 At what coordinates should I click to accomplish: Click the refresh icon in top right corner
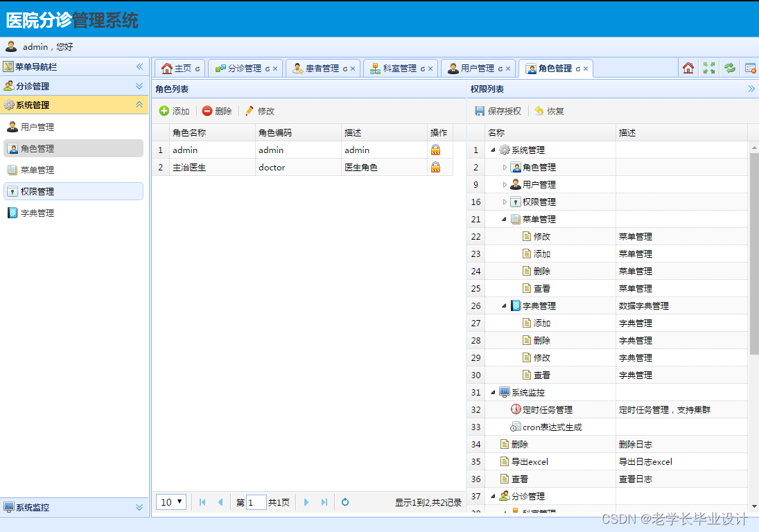729,67
